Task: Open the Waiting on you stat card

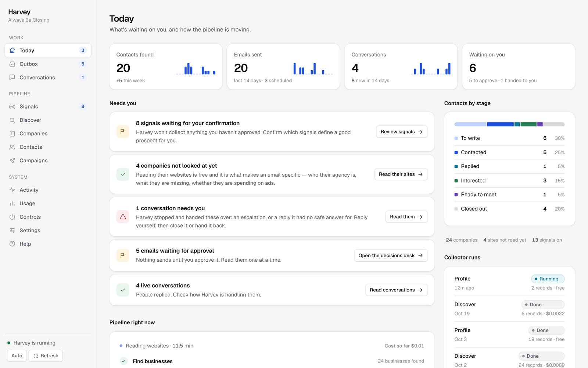Action: click(519, 67)
